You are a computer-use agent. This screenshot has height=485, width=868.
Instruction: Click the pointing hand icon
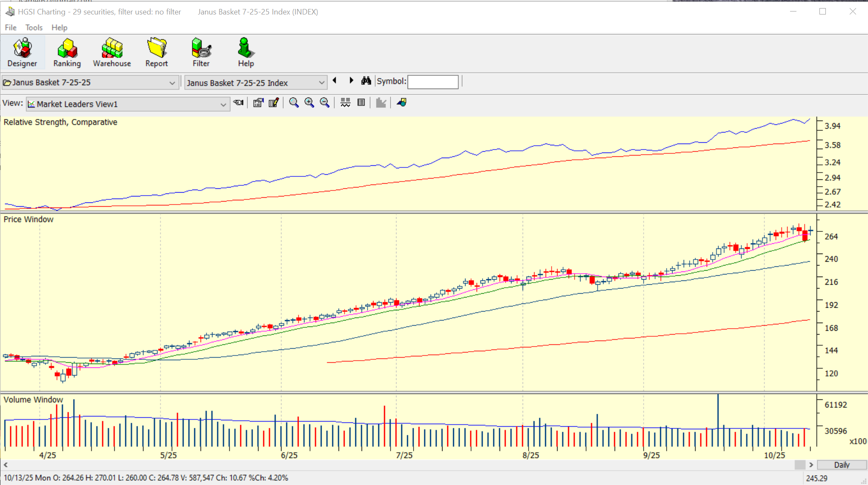tap(239, 103)
